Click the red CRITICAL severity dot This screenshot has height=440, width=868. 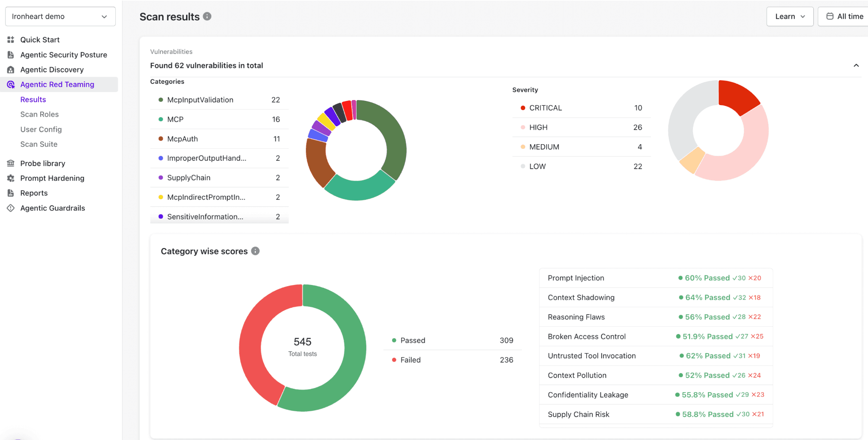523,108
